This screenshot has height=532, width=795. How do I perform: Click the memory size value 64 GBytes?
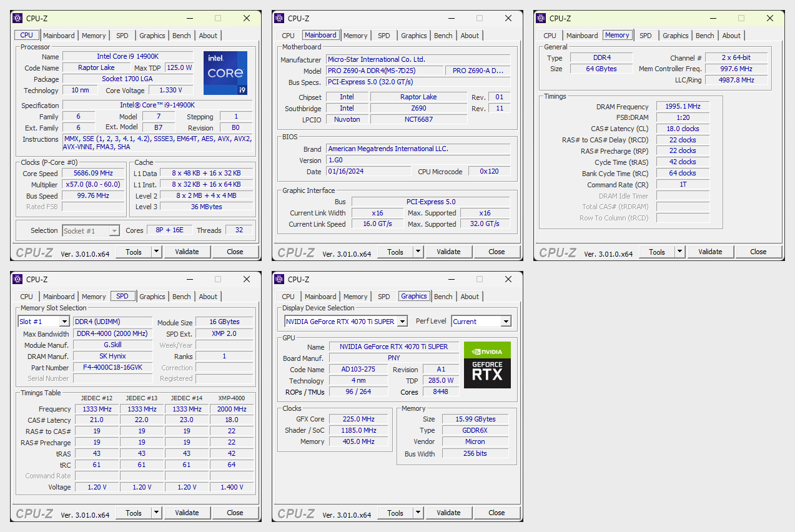tap(601, 69)
